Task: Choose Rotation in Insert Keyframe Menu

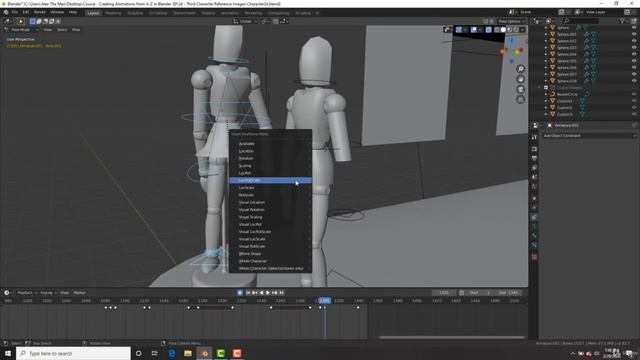Action: click(270, 158)
